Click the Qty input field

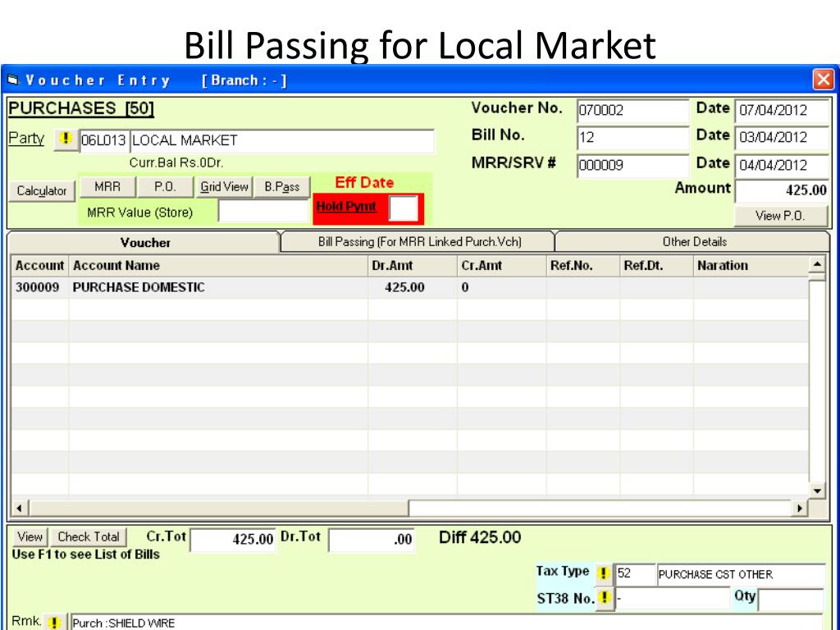(x=792, y=600)
